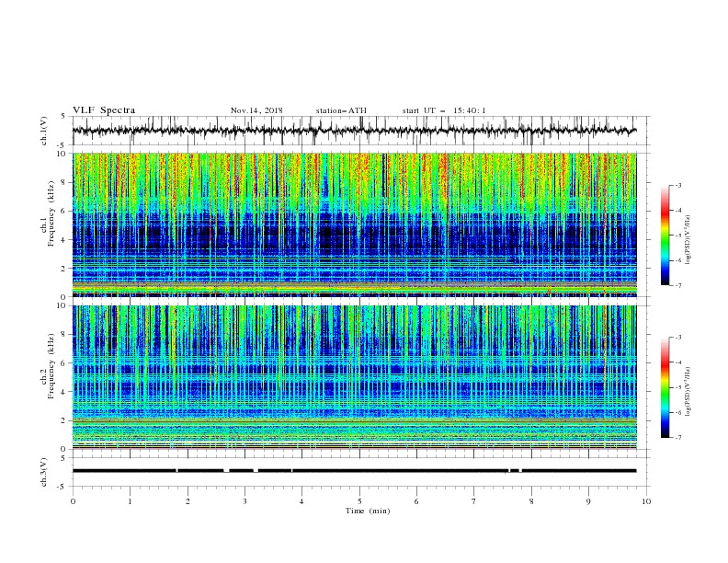Viewport: 728px width, 563px height.
Task: Click the "ch.3(V)" bottom axis label
Action: click(x=44, y=472)
